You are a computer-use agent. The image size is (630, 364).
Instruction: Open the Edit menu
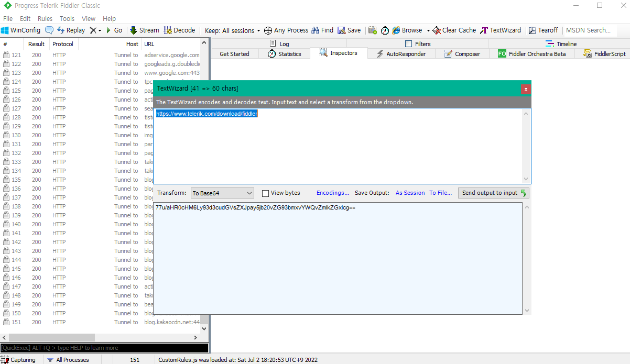[25, 19]
